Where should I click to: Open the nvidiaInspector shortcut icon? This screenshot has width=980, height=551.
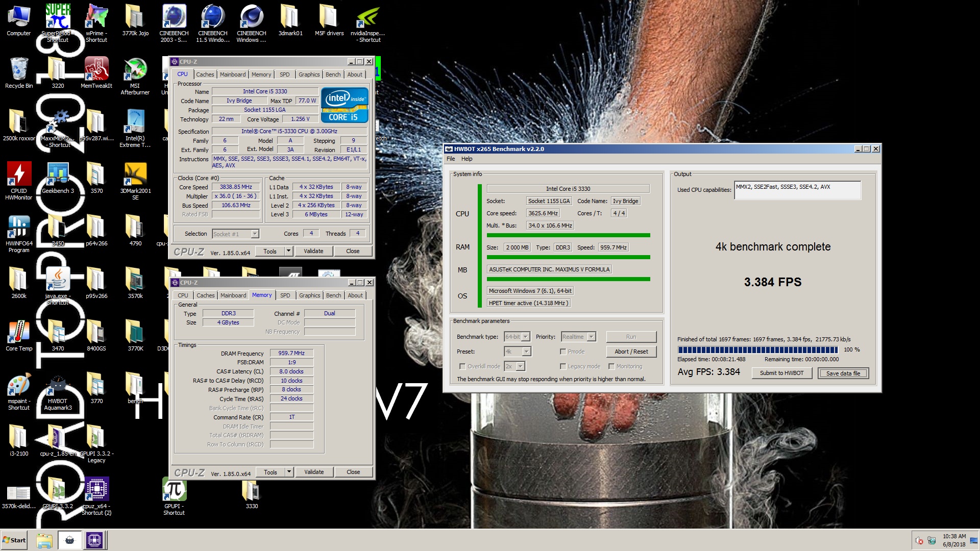pos(368,23)
